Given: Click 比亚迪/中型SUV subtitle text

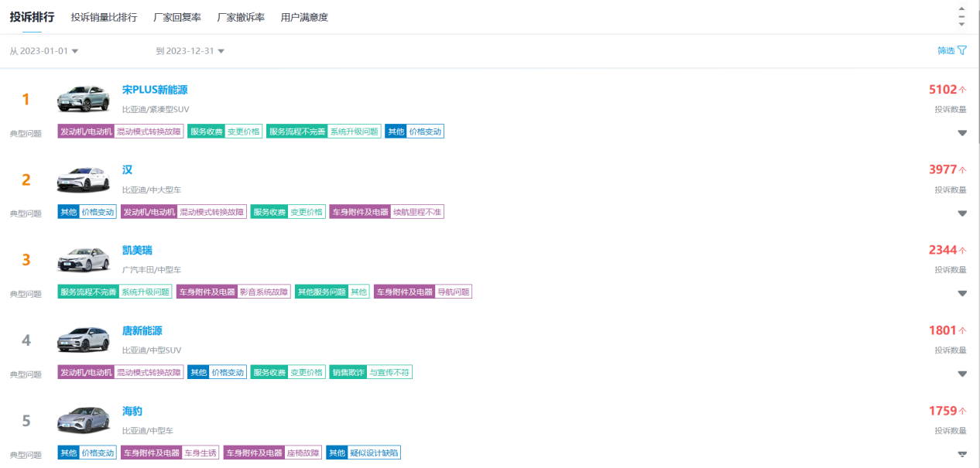Looking at the screenshot, I should click(x=152, y=351).
